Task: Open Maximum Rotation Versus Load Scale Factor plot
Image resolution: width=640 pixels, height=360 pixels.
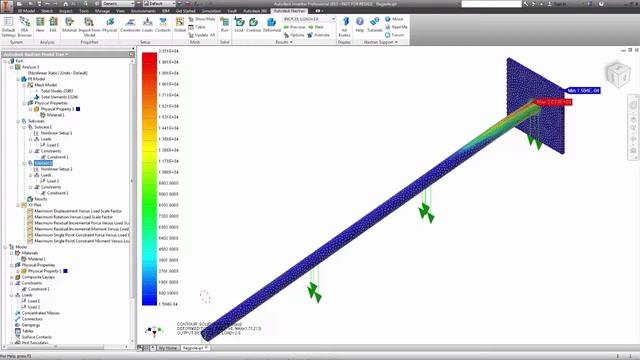Action: click(73, 217)
